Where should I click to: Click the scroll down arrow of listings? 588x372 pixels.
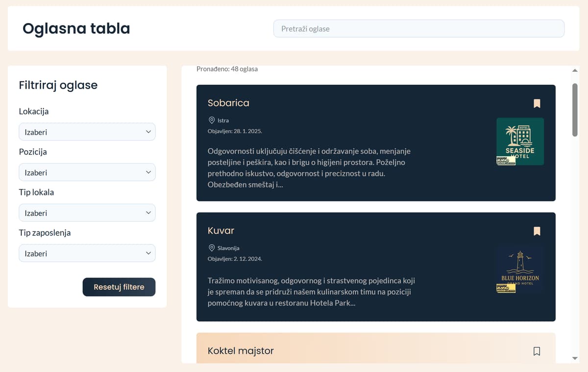[575, 358]
